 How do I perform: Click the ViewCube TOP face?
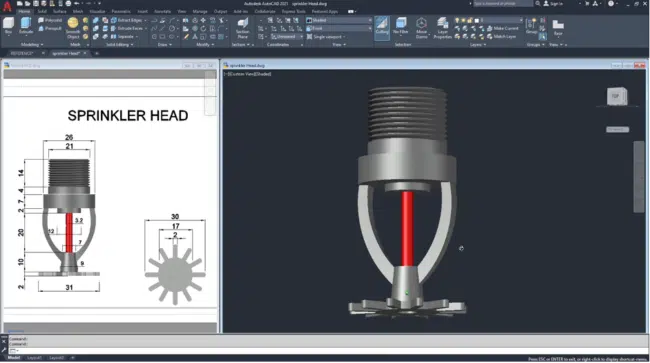616,97
